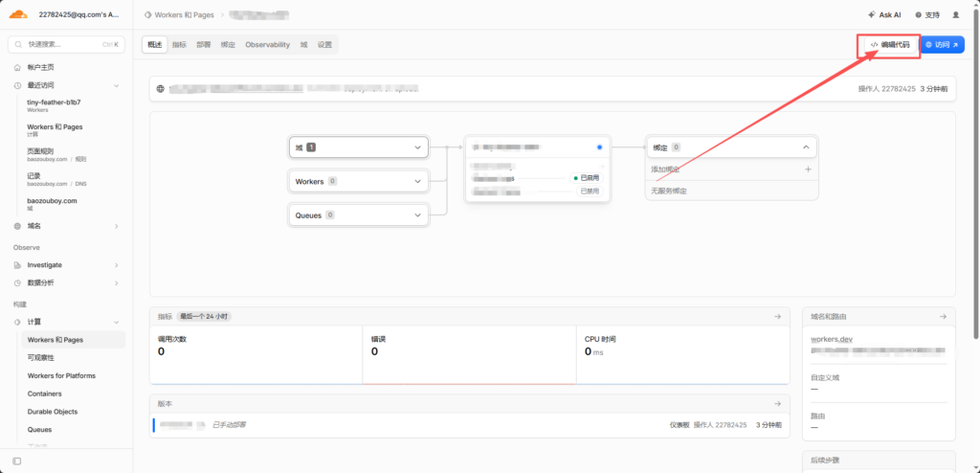Switch to the Observability tab

(268, 44)
